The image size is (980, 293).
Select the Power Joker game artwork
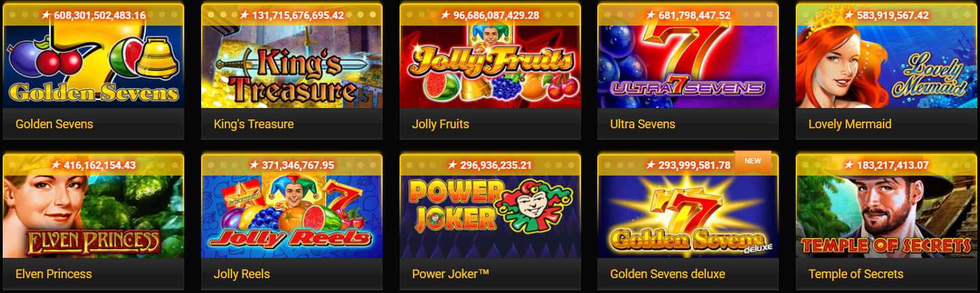point(490,216)
